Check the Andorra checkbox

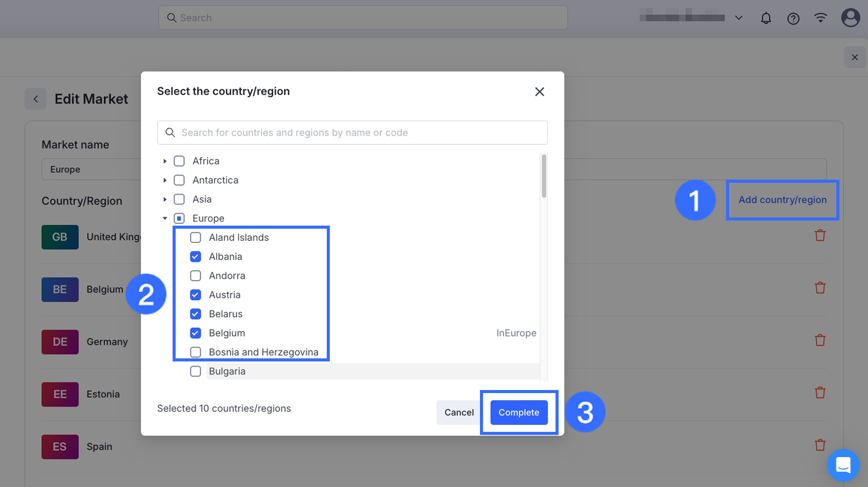click(196, 276)
